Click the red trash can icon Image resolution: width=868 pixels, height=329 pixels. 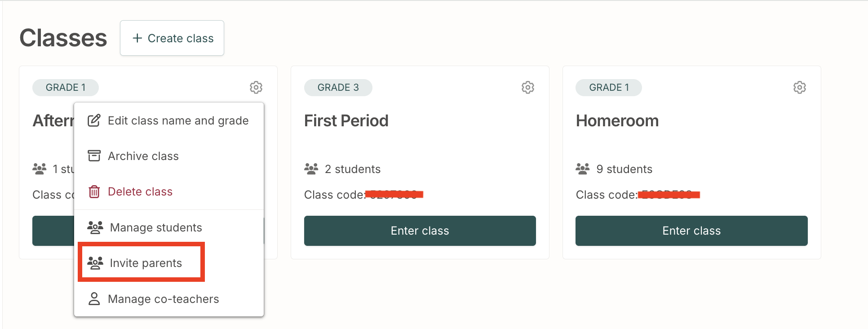pos(94,191)
